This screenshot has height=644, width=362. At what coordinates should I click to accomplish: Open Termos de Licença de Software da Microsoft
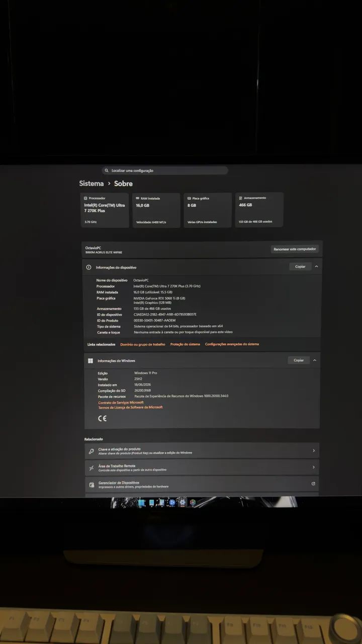pyautogui.click(x=130, y=407)
